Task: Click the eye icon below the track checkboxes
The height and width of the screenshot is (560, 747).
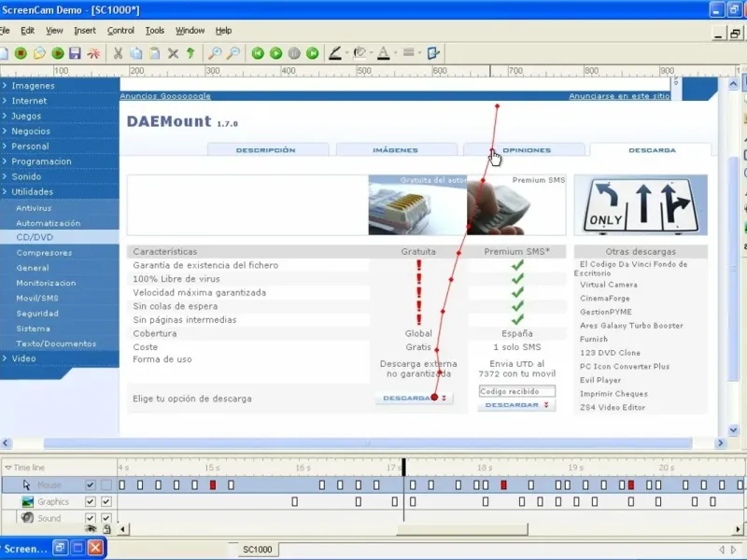Action: coord(91,528)
